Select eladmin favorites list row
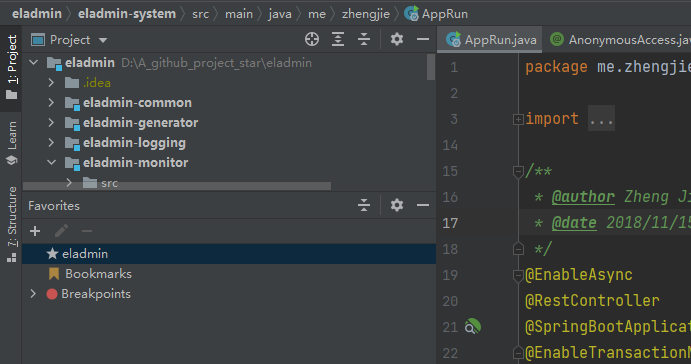691x364 pixels. click(x=229, y=254)
